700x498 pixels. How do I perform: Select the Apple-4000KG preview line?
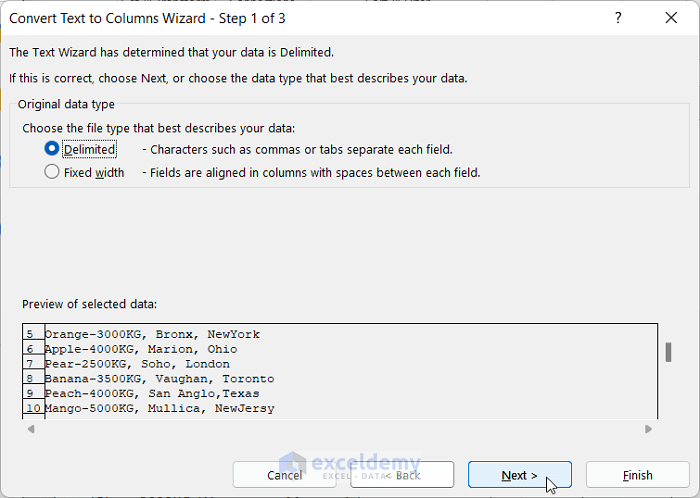pos(141,349)
